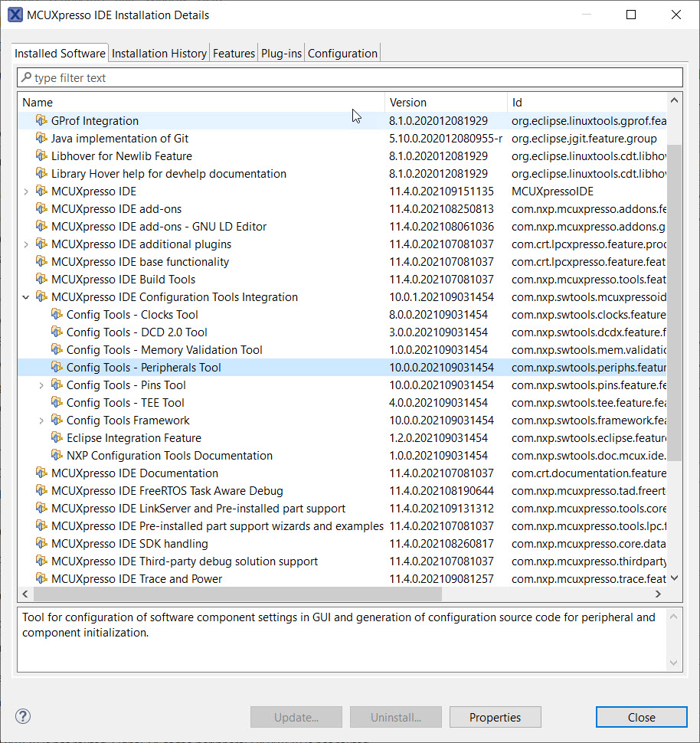Click the Java implementation of Git package icon
This screenshot has height=743, width=700.
pos(42,138)
